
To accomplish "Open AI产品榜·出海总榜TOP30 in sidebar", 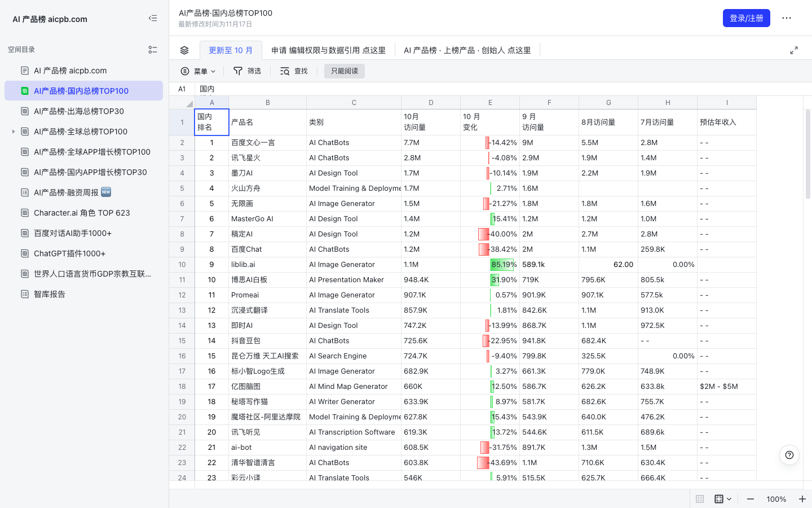I will coord(83,111).
